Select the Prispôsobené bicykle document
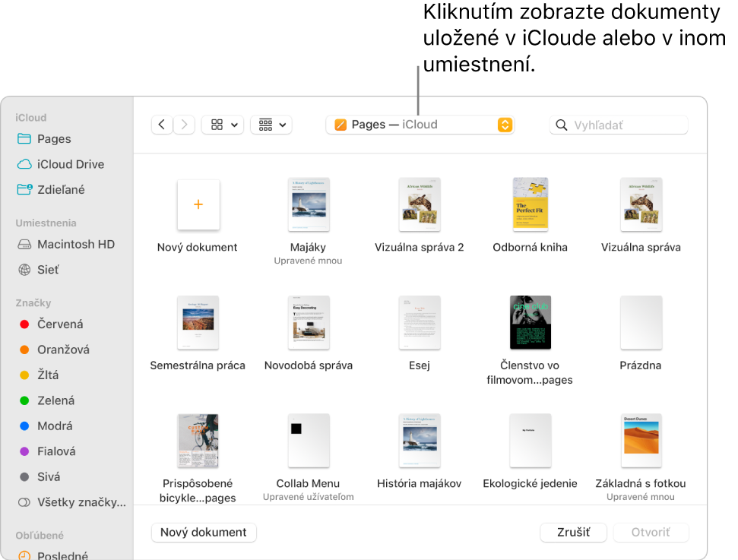 (198, 441)
